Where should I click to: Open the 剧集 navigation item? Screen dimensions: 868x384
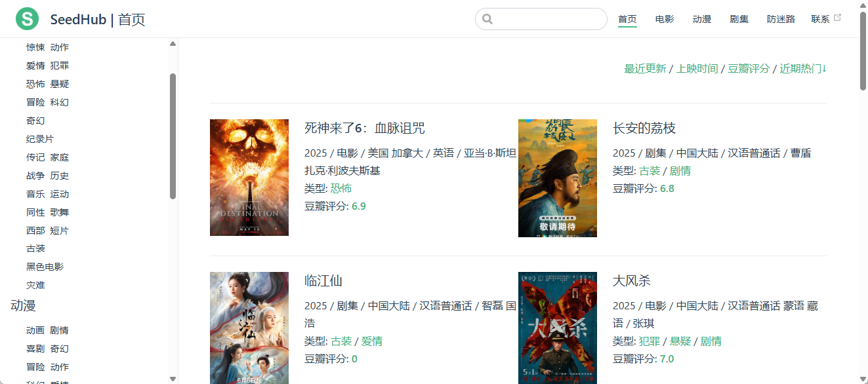739,19
